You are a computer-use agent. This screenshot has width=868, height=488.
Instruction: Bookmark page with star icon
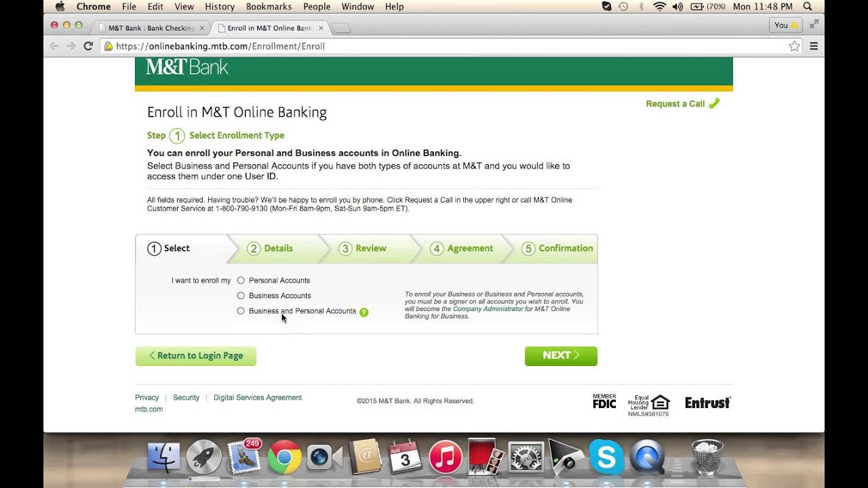coord(794,46)
